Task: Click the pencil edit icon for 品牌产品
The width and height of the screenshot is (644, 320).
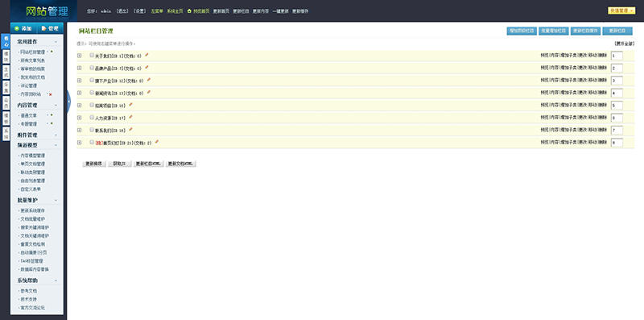Action: [147, 67]
